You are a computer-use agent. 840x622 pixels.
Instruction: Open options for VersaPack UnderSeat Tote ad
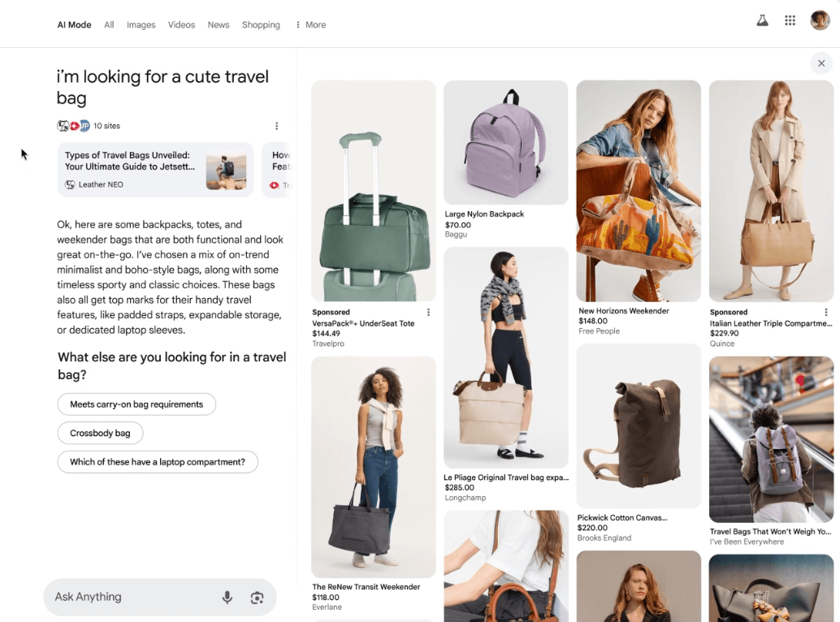(x=429, y=313)
